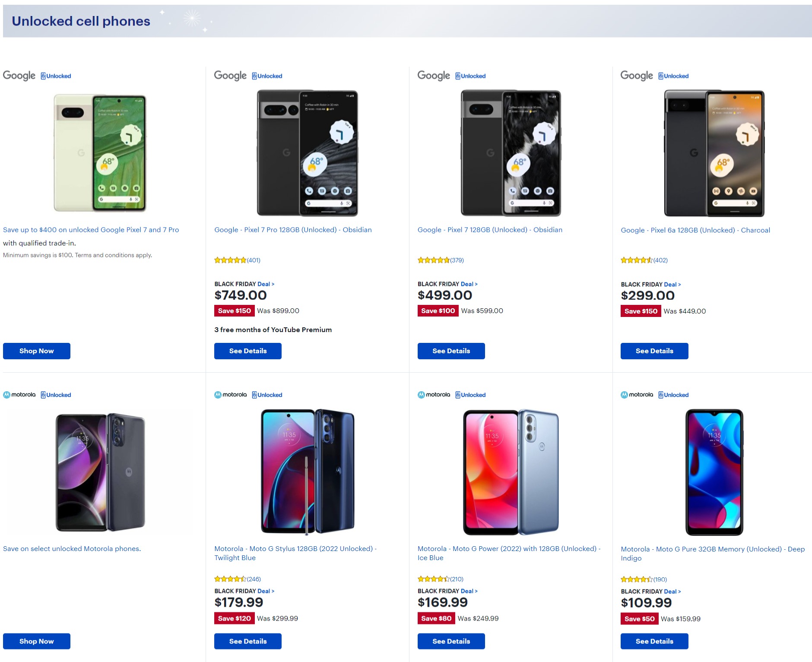Image resolution: width=812 pixels, height=662 pixels.
Task: Click Shop Now for Google Pixel trade-in offer
Action: click(x=37, y=351)
